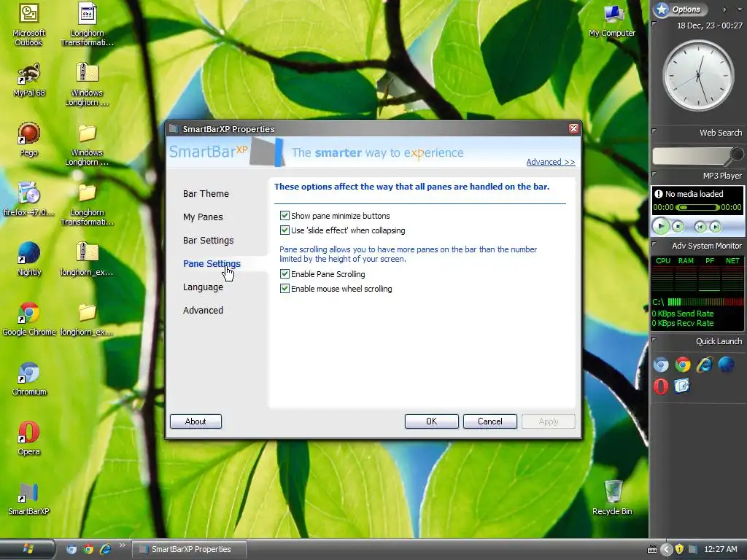The width and height of the screenshot is (747, 560).
Task: Click the About button
Action: point(196,421)
